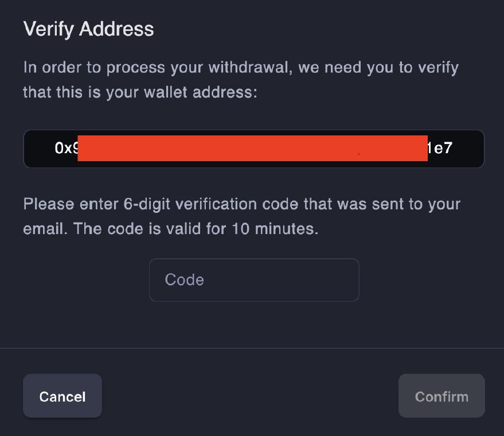Click the divider line above the buttons
The width and height of the screenshot is (504, 436).
[x=252, y=348]
